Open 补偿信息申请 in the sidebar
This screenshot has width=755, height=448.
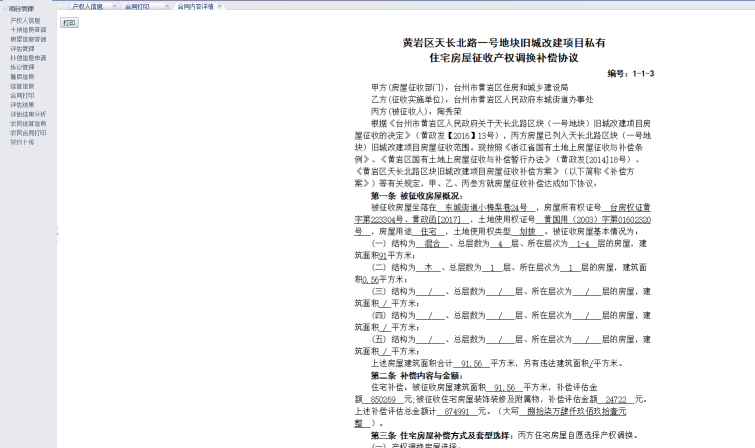click(28, 58)
